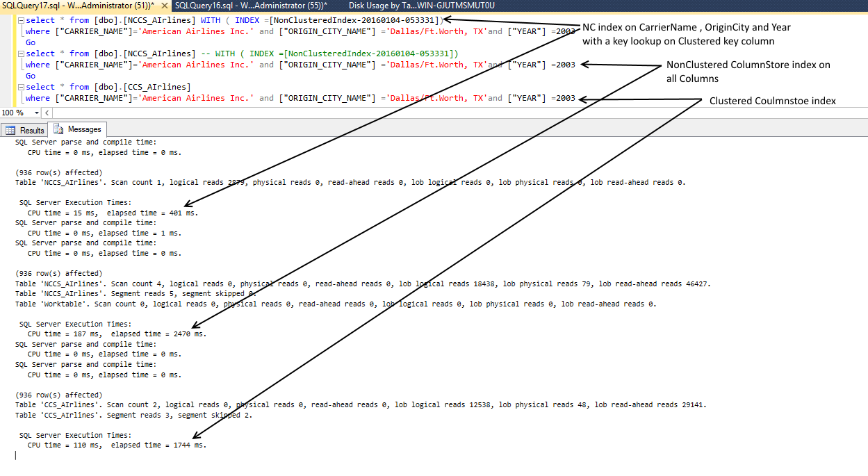Collapse the select from CCS_AIrlines statement

click(x=22, y=88)
